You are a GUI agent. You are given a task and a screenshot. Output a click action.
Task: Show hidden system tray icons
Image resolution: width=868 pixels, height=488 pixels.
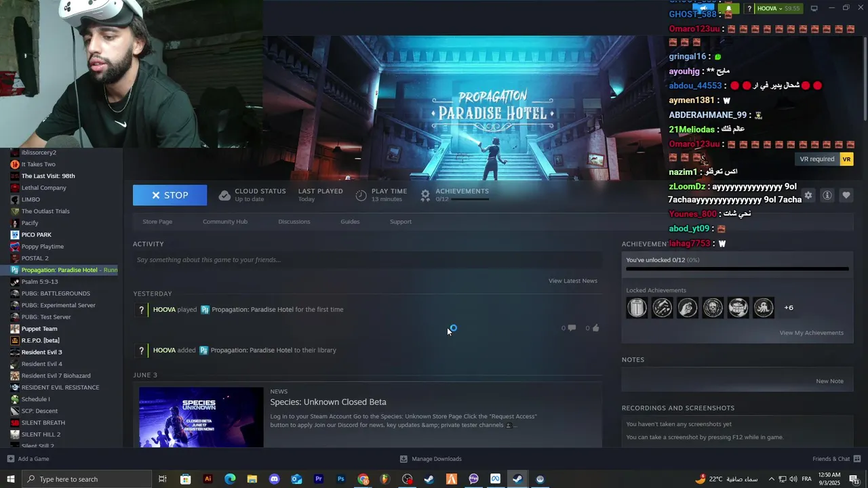click(771, 479)
